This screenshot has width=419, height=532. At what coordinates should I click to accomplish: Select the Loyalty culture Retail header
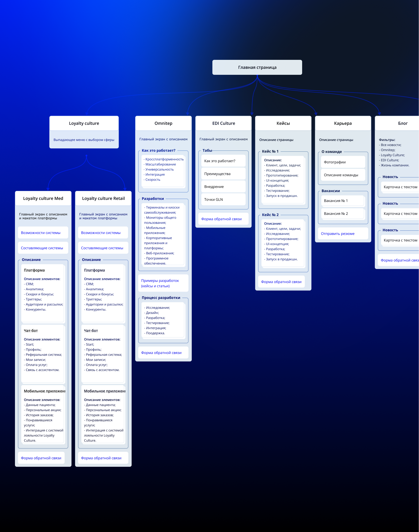pyautogui.click(x=103, y=198)
